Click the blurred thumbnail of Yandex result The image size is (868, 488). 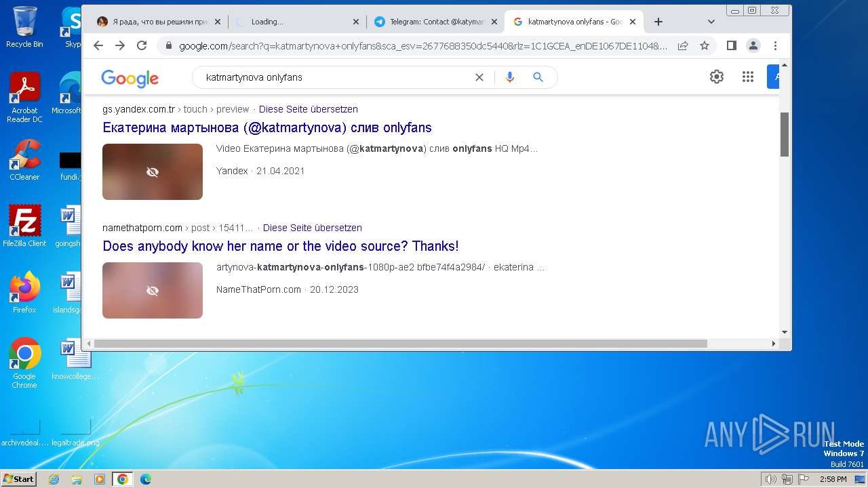click(153, 171)
